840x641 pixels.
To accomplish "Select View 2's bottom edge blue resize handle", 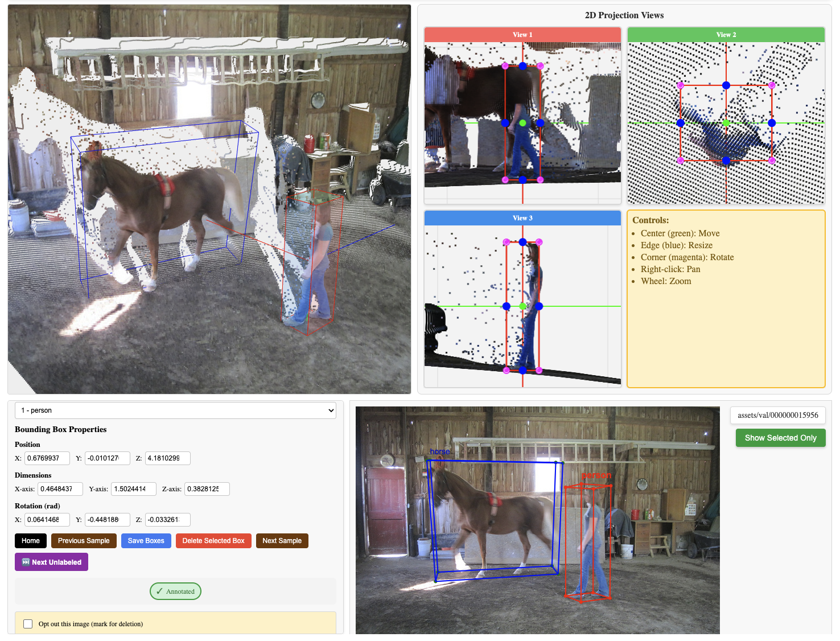I will click(726, 161).
